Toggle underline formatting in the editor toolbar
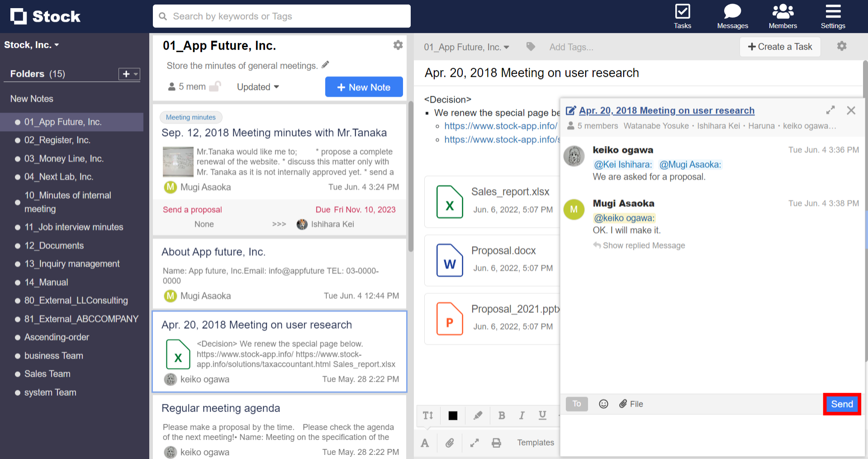Viewport: 868px width, 459px height. pyautogui.click(x=542, y=415)
